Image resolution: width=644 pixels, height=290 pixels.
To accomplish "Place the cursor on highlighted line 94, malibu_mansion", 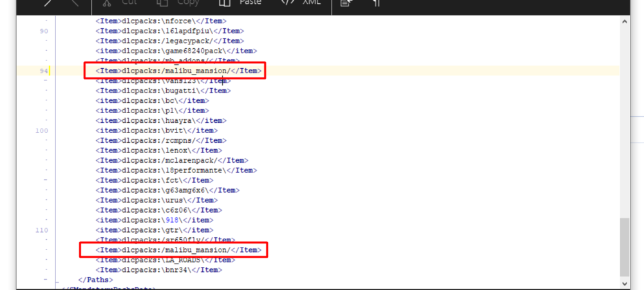I will (178, 71).
